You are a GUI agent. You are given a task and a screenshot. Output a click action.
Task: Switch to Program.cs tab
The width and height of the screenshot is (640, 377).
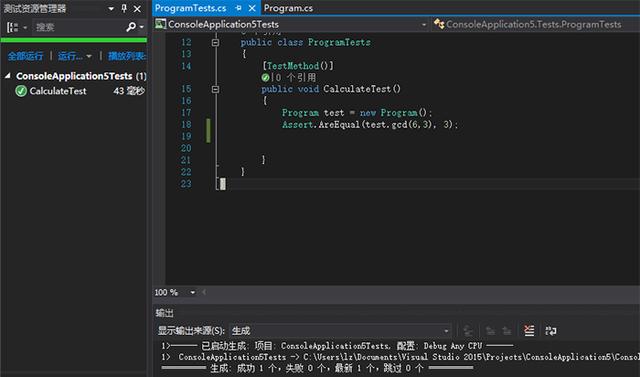pos(288,8)
